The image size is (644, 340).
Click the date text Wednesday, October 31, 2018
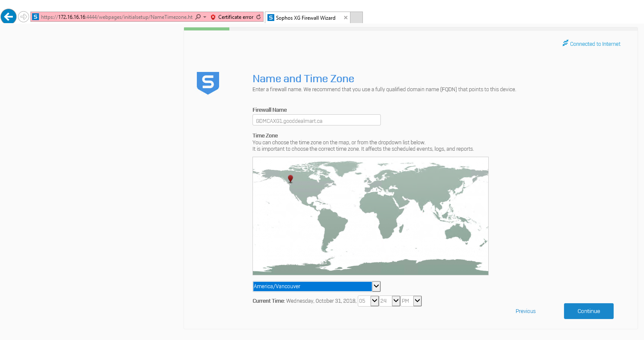click(321, 301)
